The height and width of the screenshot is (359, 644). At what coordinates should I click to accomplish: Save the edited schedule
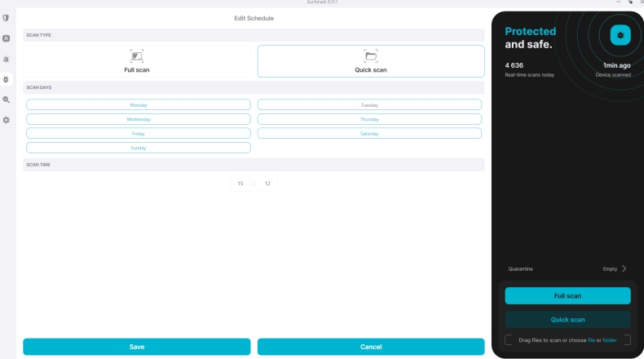pos(137,347)
